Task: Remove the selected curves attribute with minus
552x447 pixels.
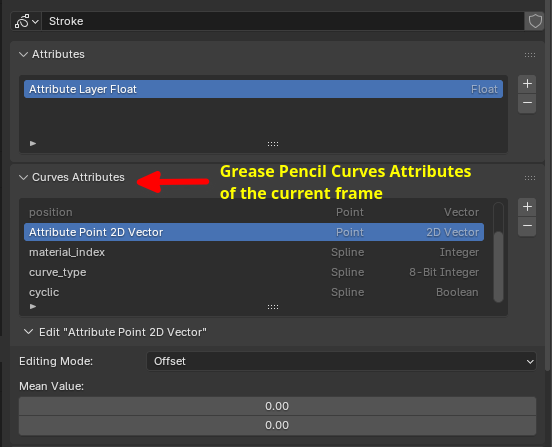Action: click(x=527, y=226)
